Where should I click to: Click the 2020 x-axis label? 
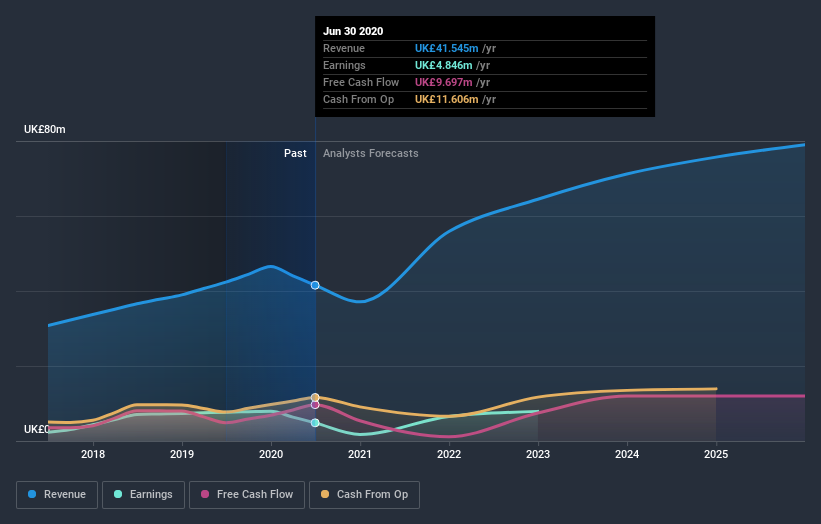click(x=271, y=454)
